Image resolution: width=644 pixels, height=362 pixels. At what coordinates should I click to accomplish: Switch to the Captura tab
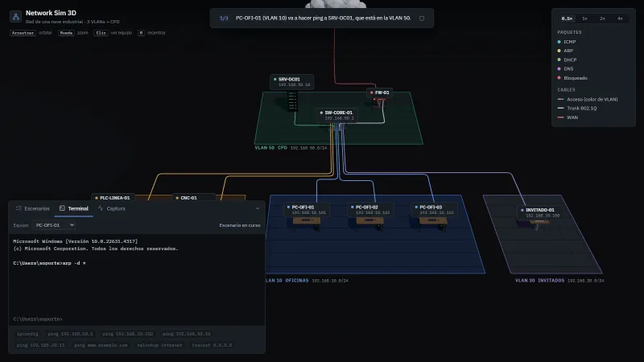(x=111, y=208)
